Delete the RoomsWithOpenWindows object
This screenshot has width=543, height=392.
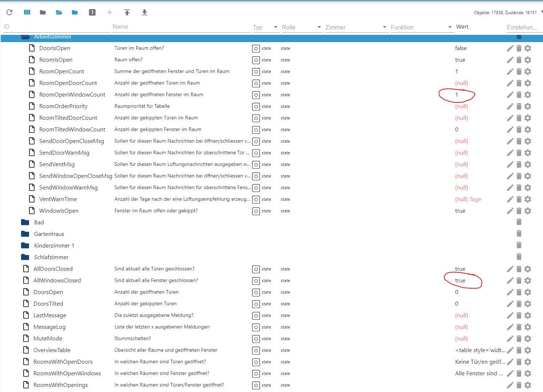(x=519, y=373)
